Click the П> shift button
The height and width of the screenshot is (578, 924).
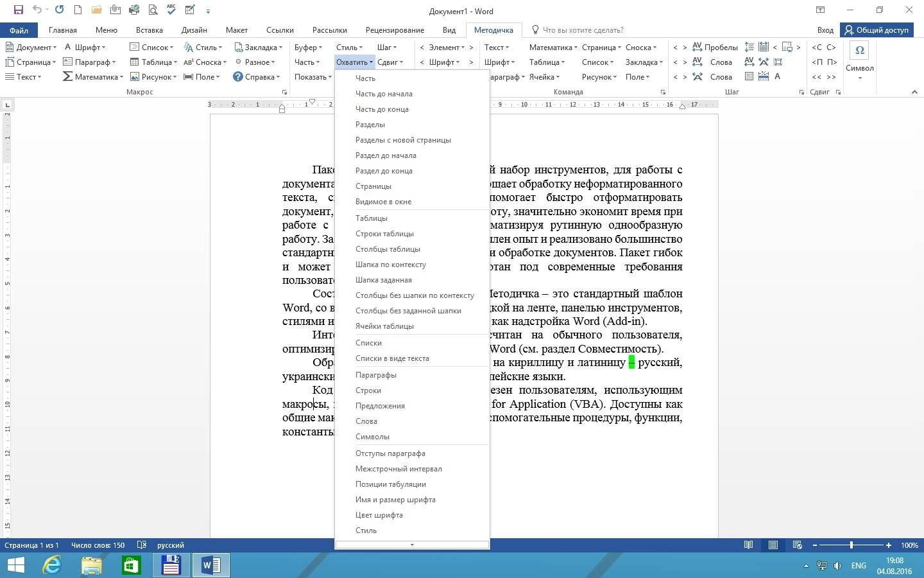click(x=832, y=62)
